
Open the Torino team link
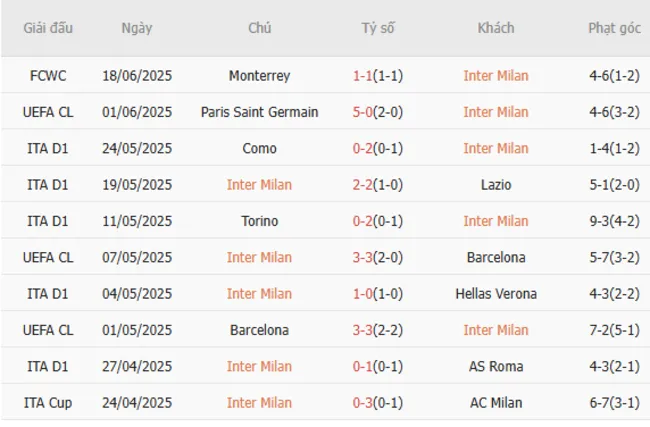(x=259, y=221)
